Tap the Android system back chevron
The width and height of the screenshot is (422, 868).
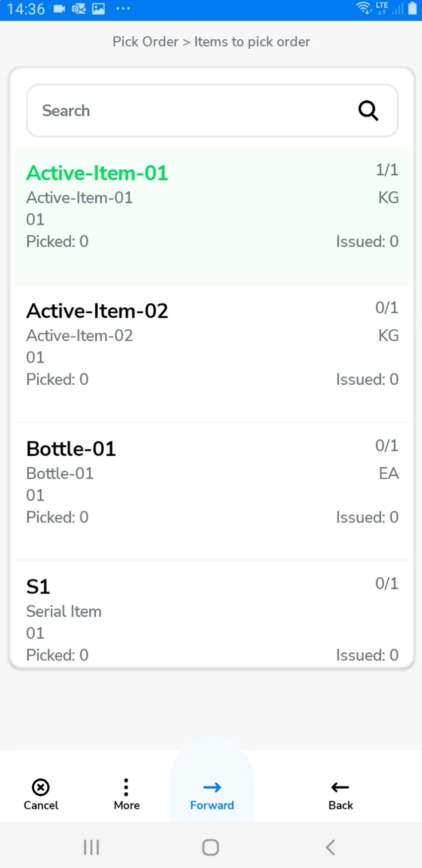coord(331,847)
